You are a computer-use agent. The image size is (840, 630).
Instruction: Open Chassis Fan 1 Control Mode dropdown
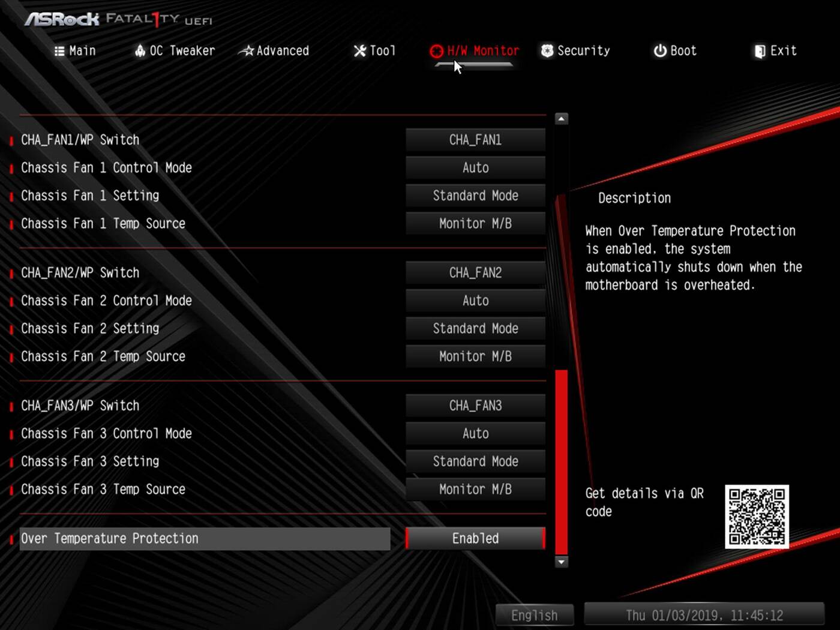pos(475,167)
